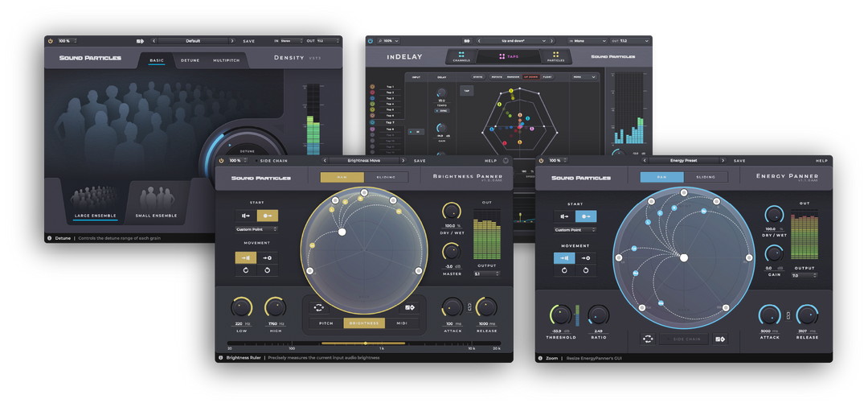Image resolution: width=868 pixels, height=407 pixels.
Task: Click next preset arrow in Energy Panner
Action: point(723,161)
